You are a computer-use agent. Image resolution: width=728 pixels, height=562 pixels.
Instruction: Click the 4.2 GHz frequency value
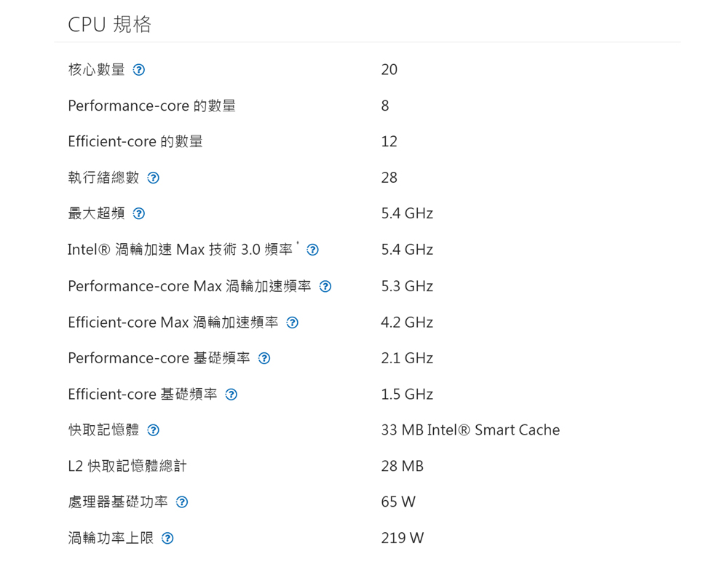407,322
